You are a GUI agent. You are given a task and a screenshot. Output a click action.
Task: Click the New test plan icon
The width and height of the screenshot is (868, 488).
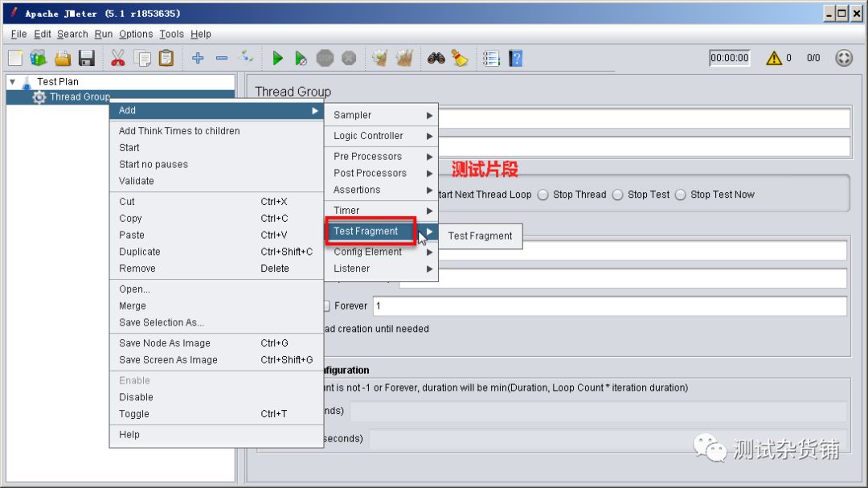point(15,58)
